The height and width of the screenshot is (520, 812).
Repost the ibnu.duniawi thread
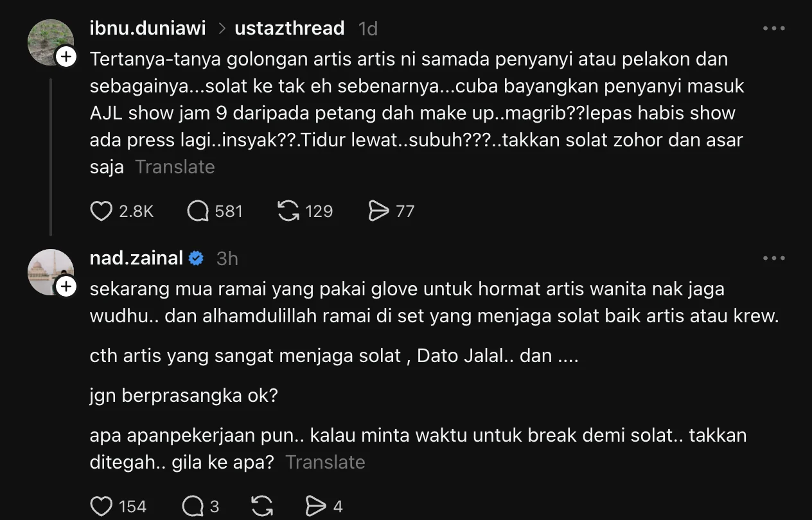tap(288, 211)
